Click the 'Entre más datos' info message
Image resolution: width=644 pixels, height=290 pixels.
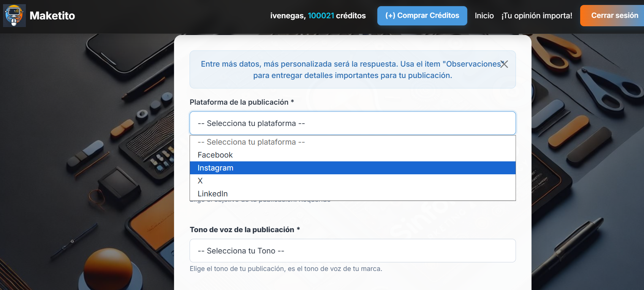pos(353,70)
